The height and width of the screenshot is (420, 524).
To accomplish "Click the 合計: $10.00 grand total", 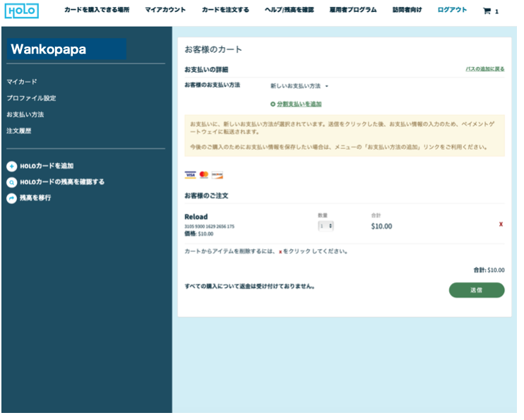I will 489,270.
